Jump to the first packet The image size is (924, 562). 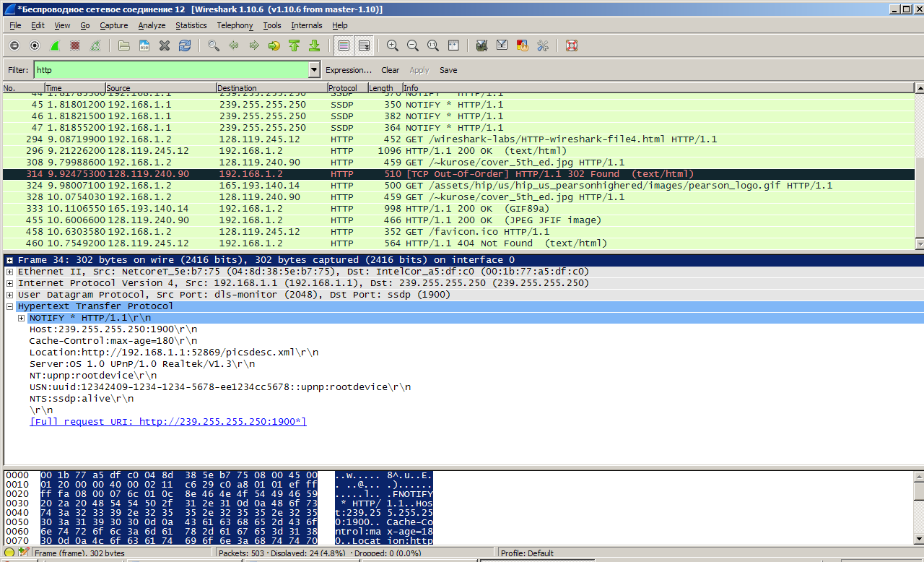click(295, 46)
